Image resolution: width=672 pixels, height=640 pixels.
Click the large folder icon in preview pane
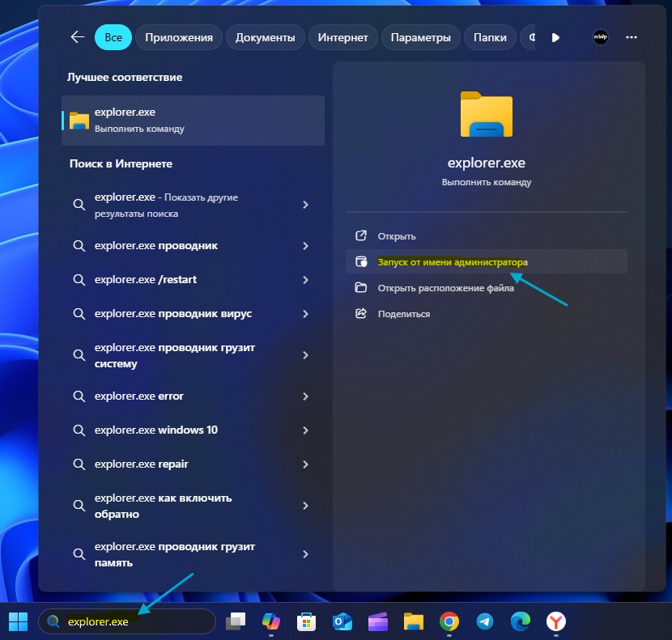tap(487, 114)
